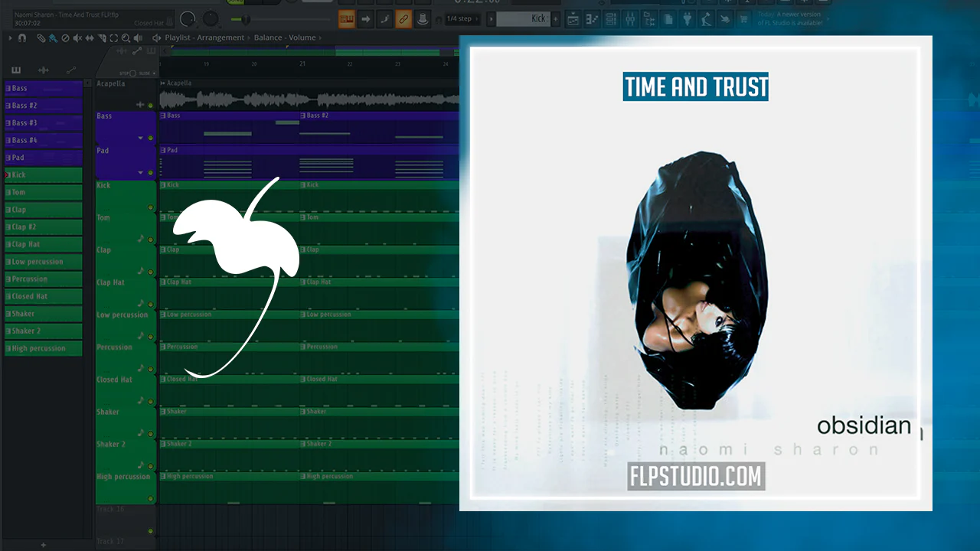Image resolution: width=980 pixels, height=551 pixels.
Task: Open the Playlist - Arrangement menu
Action: [204, 37]
